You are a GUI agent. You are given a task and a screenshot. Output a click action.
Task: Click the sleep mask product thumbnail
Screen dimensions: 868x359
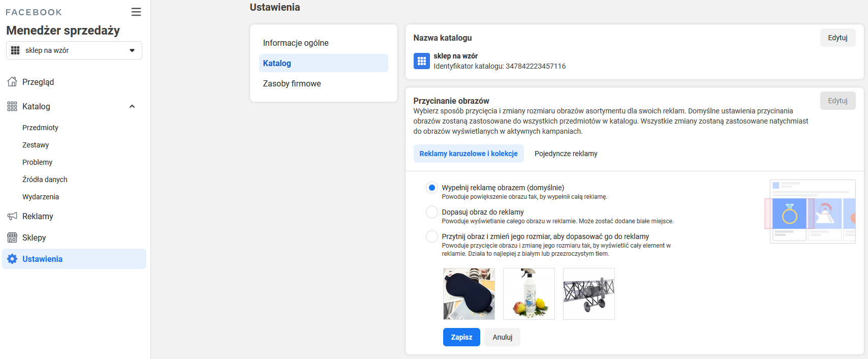coord(469,294)
